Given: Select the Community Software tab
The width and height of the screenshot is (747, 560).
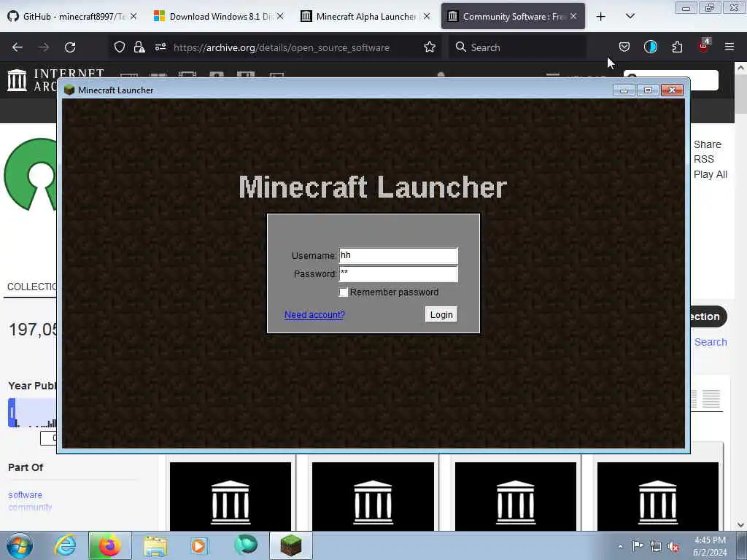Looking at the screenshot, I should 512,16.
